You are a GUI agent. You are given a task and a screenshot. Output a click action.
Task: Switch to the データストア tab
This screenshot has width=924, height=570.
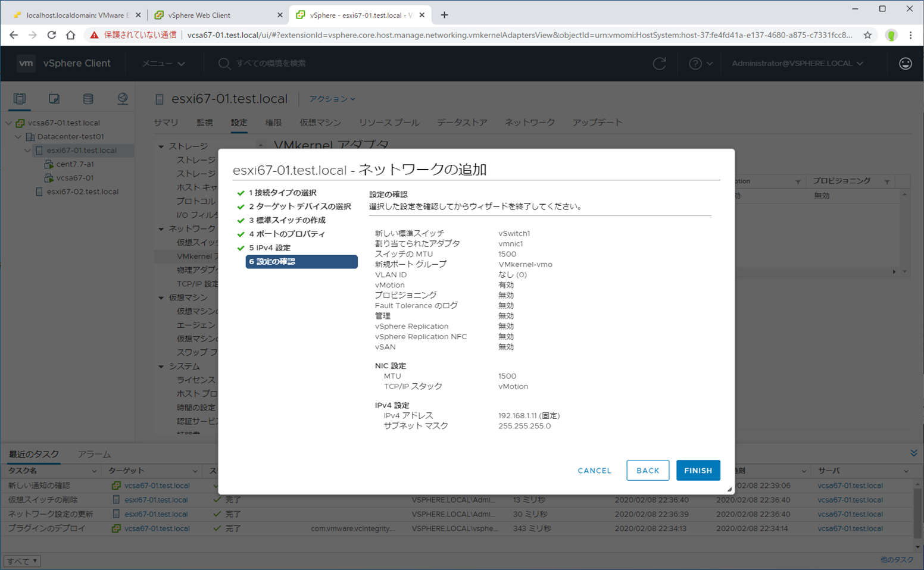tap(462, 123)
